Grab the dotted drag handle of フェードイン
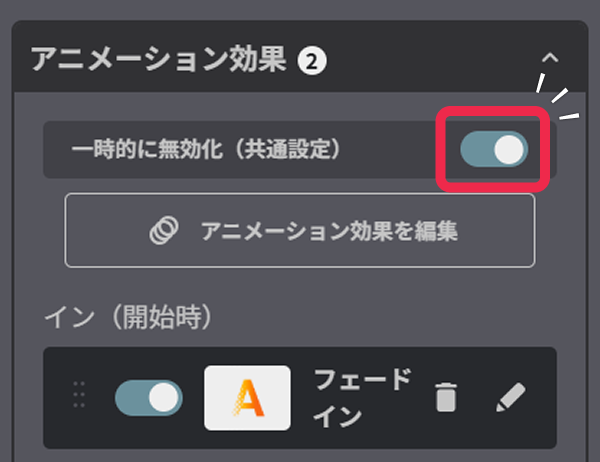This screenshot has height=462, width=600. tap(79, 394)
